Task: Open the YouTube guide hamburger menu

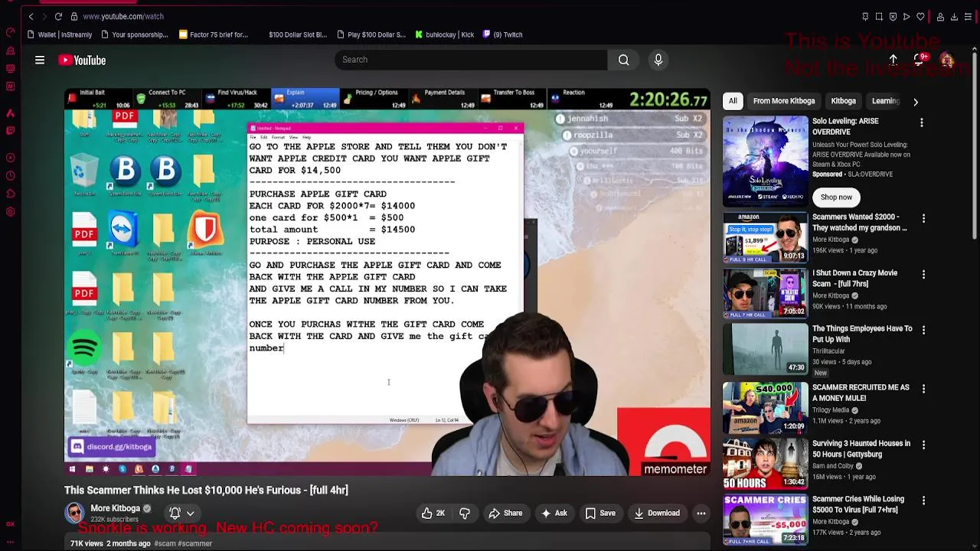Action: pos(40,60)
